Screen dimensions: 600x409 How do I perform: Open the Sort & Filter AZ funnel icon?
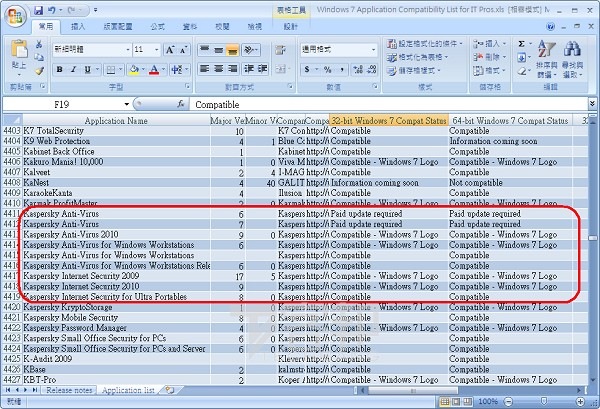(x=546, y=49)
